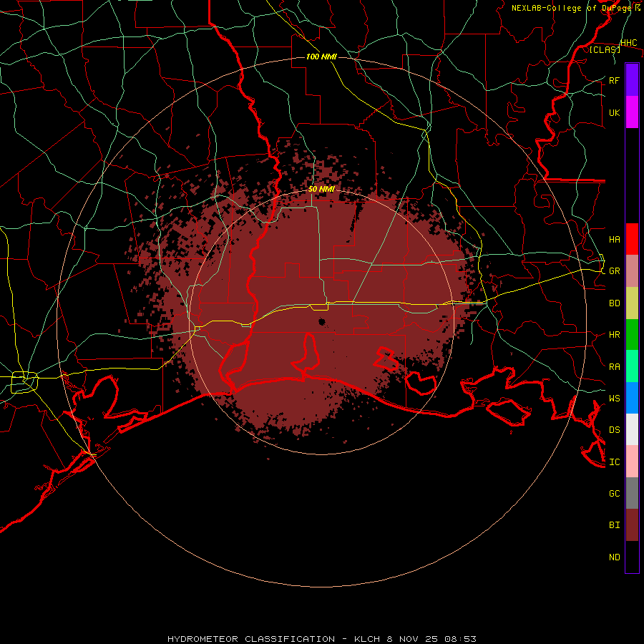Click the ND legend label
Screen dimensions: 644x644
pyautogui.click(x=615, y=557)
